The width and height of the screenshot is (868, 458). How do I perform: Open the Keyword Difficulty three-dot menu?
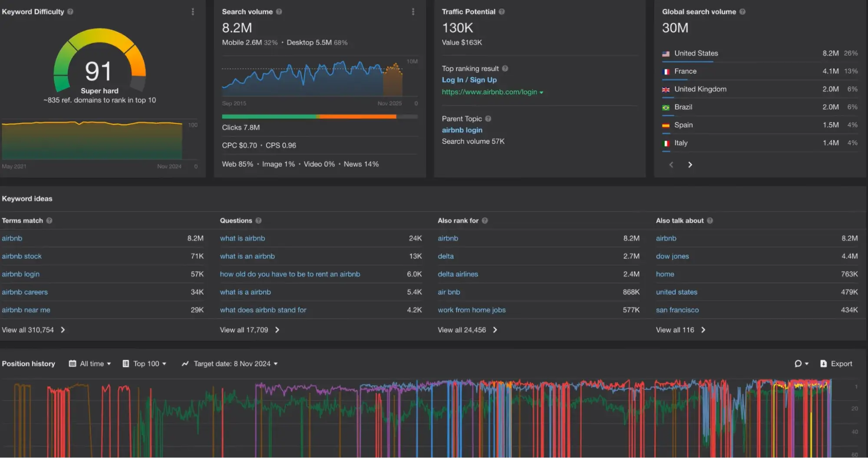(x=193, y=12)
